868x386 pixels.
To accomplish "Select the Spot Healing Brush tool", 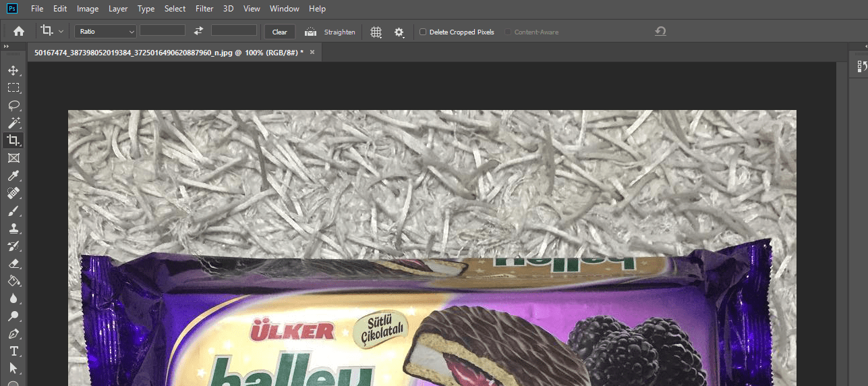I will click(13, 193).
